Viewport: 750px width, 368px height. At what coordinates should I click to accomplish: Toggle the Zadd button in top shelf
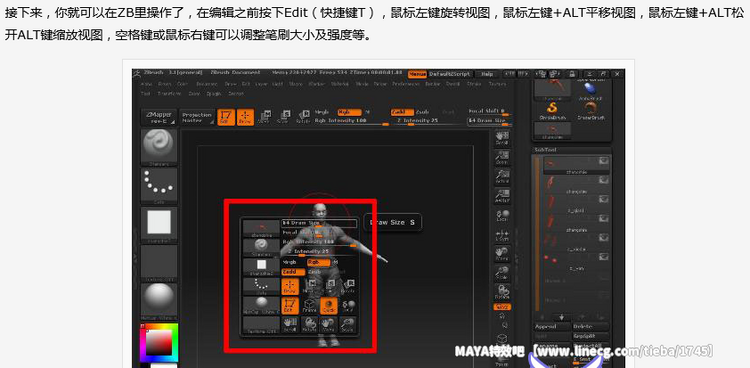(x=401, y=112)
